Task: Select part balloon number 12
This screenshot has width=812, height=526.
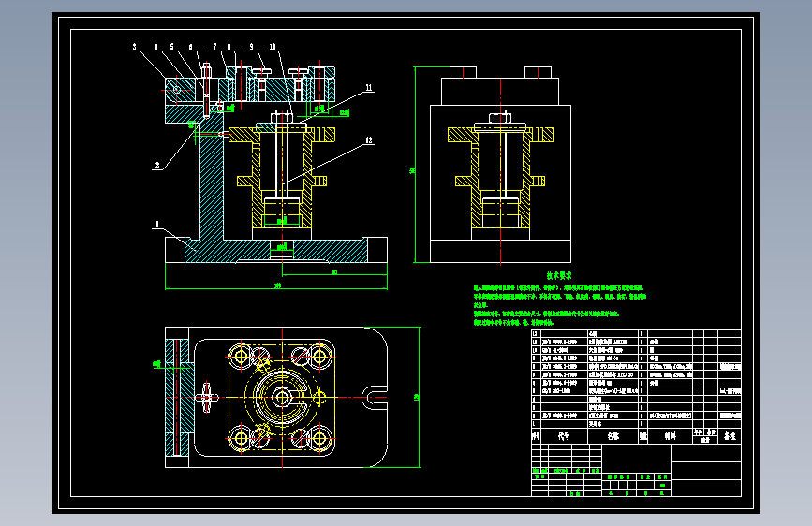Action: tap(369, 139)
